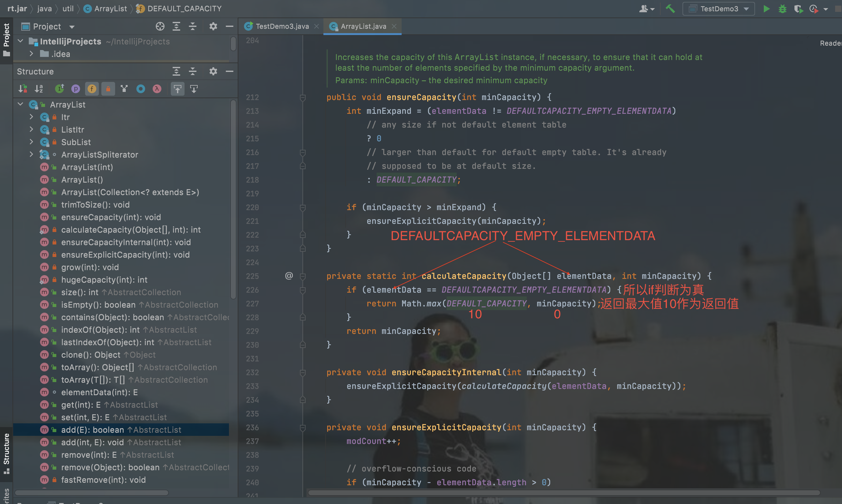This screenshot has width=842, height=504.
Task: Click the rt.jar breadcrumb
Action: tap(17, 8)
